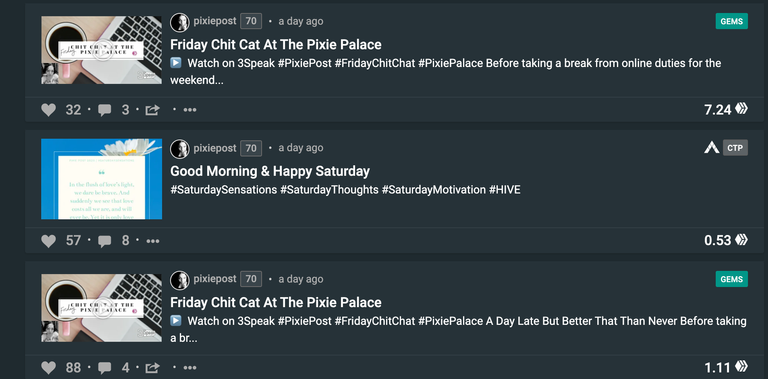Open the more-options dots on the Happy Saturday post
This screenshot has width=768, height=379.
153,241
